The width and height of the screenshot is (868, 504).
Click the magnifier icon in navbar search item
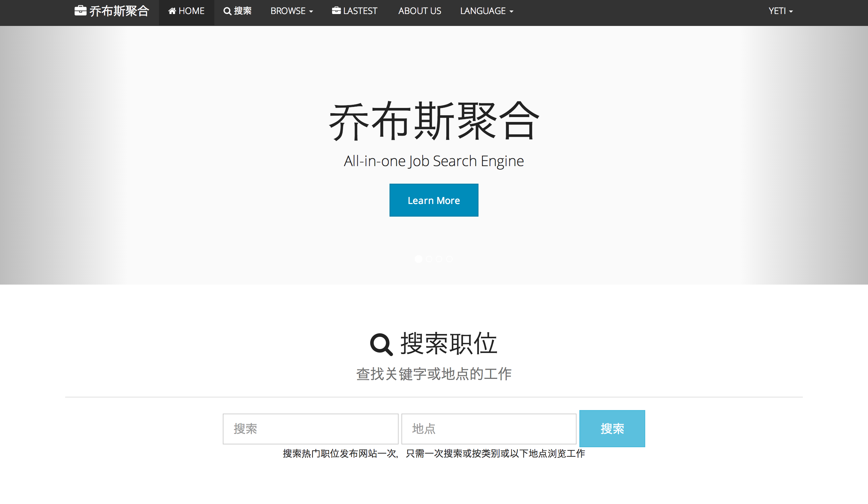click(227, 11)
